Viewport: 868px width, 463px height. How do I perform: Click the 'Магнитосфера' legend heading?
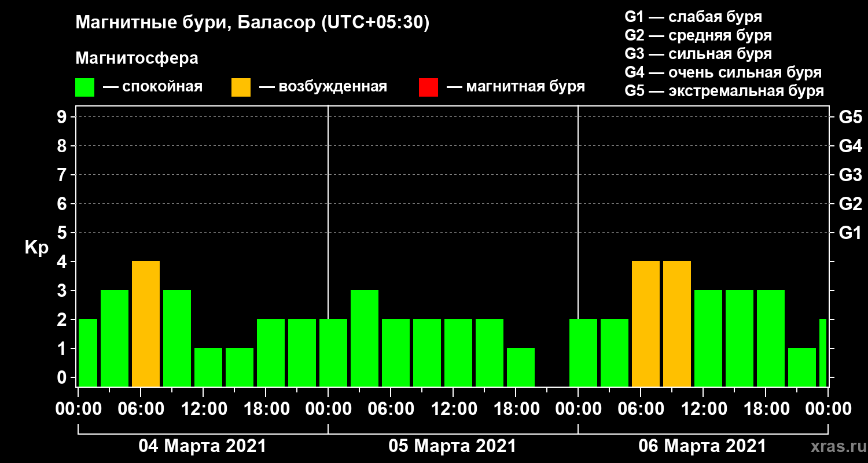[137, 58]
